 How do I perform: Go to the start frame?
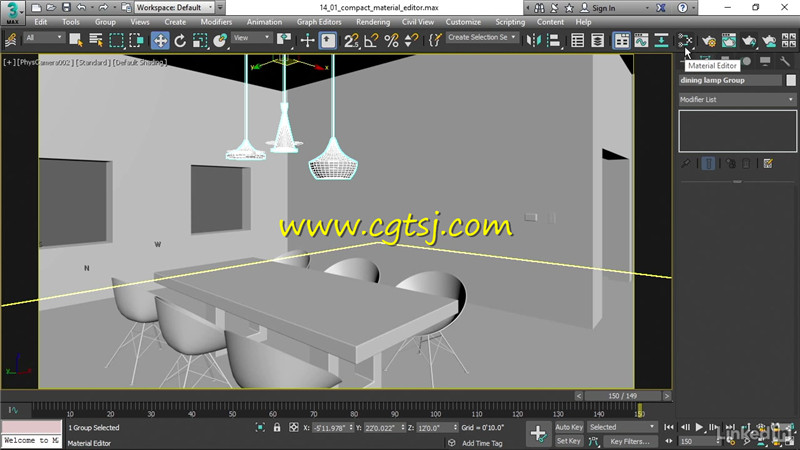click(x=669, y=427)
